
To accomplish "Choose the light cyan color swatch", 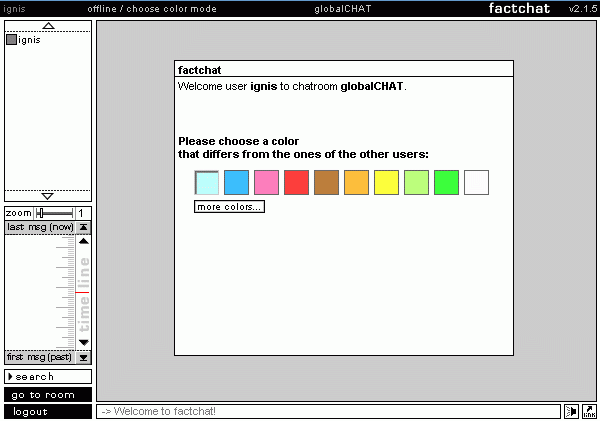I will (207, 182).
